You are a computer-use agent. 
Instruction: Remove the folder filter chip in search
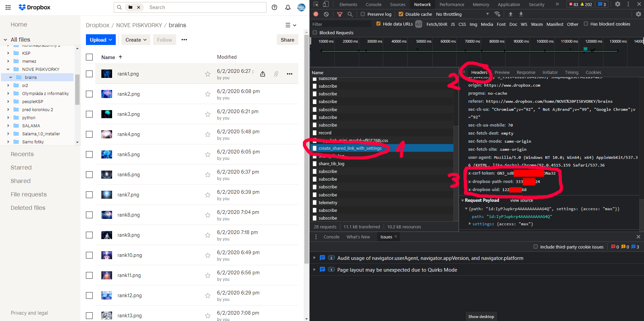(x=139, y=7)
